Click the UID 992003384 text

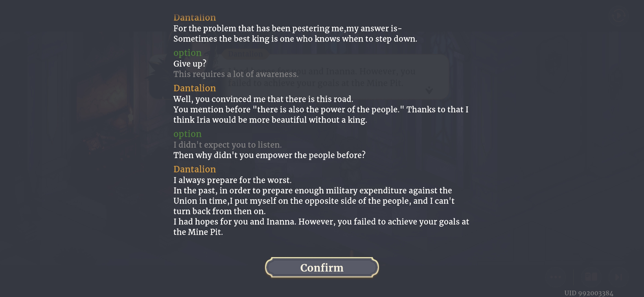(x=589, y=293)
